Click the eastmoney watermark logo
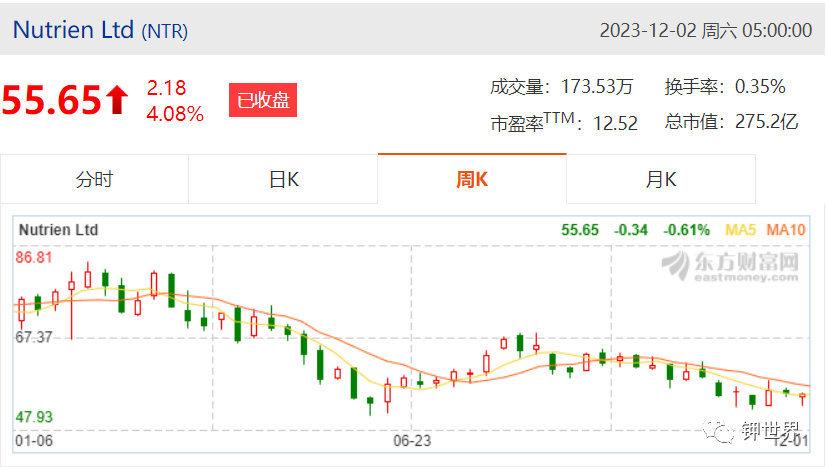 pyautogui.click(x=730, y=266)
